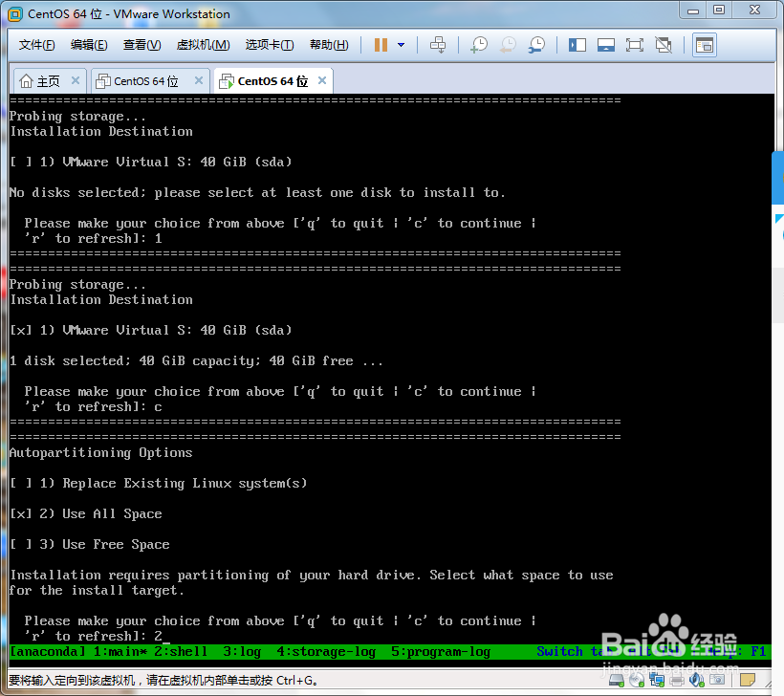The image size is (784, 696).
Task: Click '3:log' in the anaconda tmux bar
Action: (x=242, y=651)
